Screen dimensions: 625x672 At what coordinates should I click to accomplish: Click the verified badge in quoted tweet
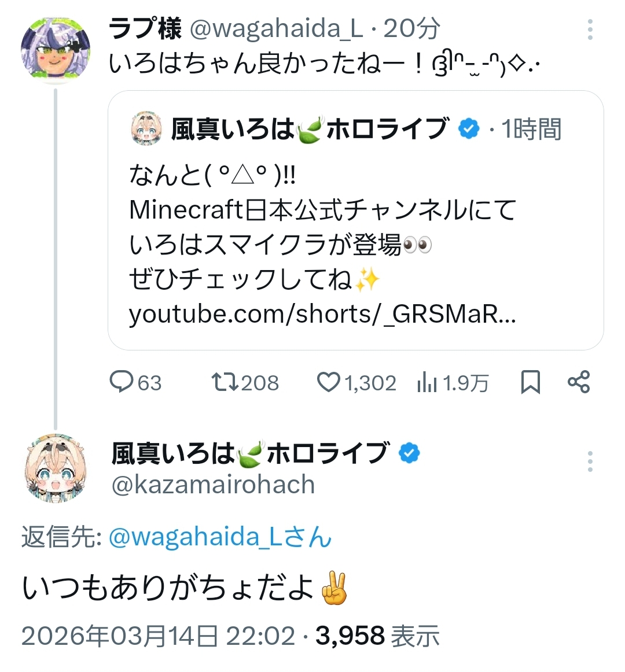[x=469, y=129]
